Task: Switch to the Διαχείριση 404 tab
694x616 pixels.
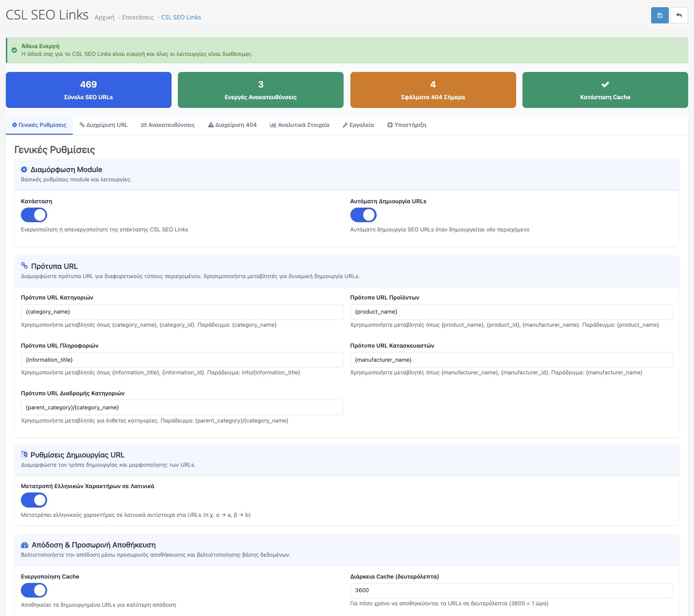Action: [232, 125]
